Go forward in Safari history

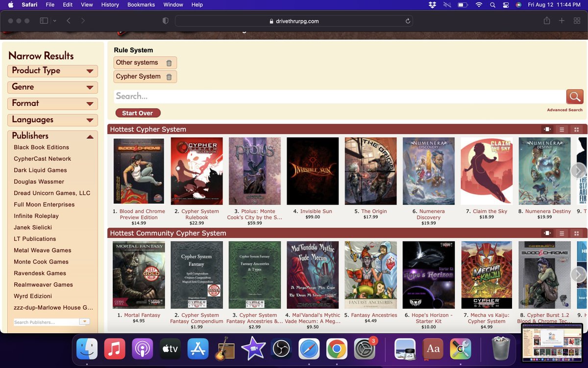click(83, 21)
